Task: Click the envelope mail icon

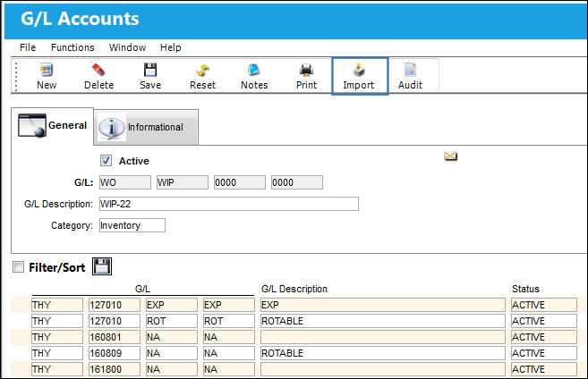Action: click(x=450, y=156)
